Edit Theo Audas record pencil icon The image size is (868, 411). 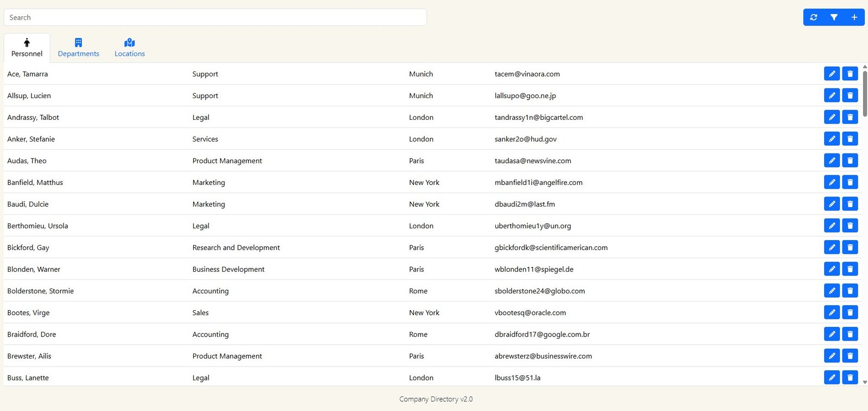coord(832,160)
